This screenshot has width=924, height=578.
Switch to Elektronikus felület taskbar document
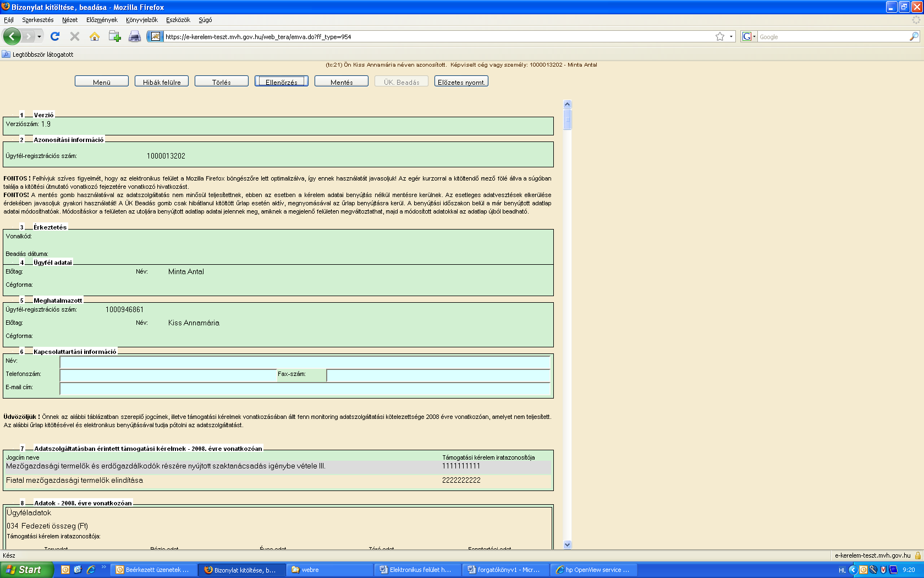click(x=417, y=570)
